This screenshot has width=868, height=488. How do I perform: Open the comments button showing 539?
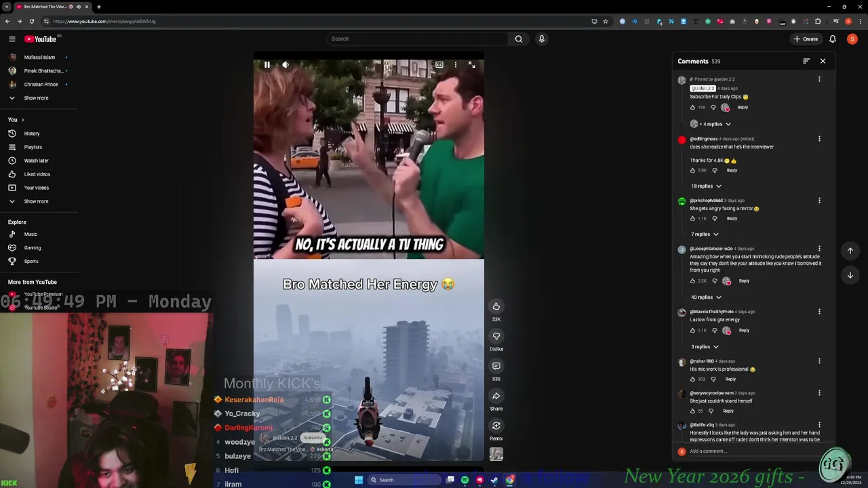click(x=496, y=366)
